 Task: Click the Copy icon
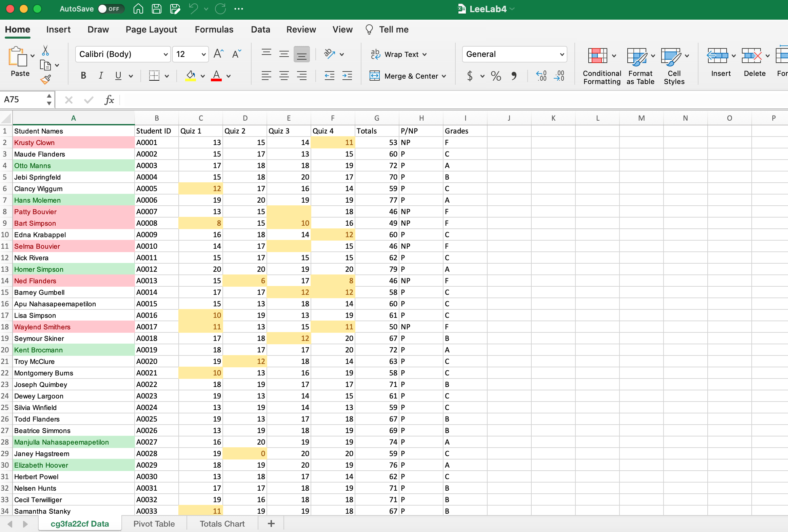click(45, 65)
